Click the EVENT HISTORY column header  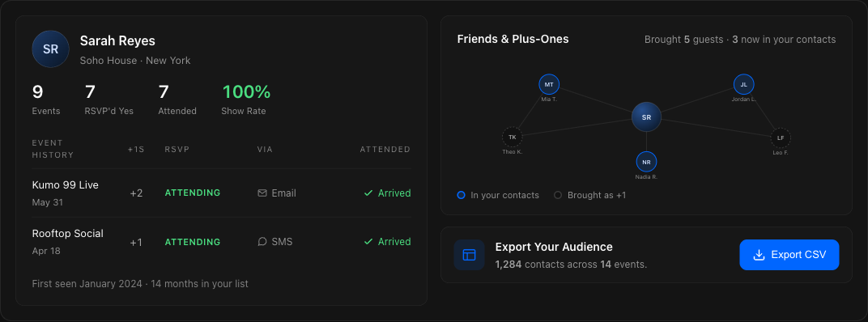coord(53,149)
